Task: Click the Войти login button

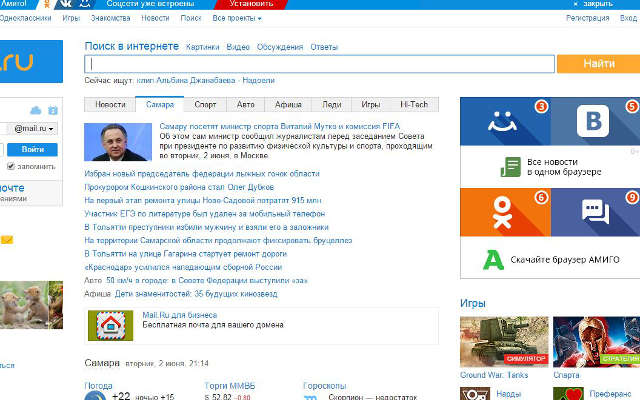Action: (32, 149)
